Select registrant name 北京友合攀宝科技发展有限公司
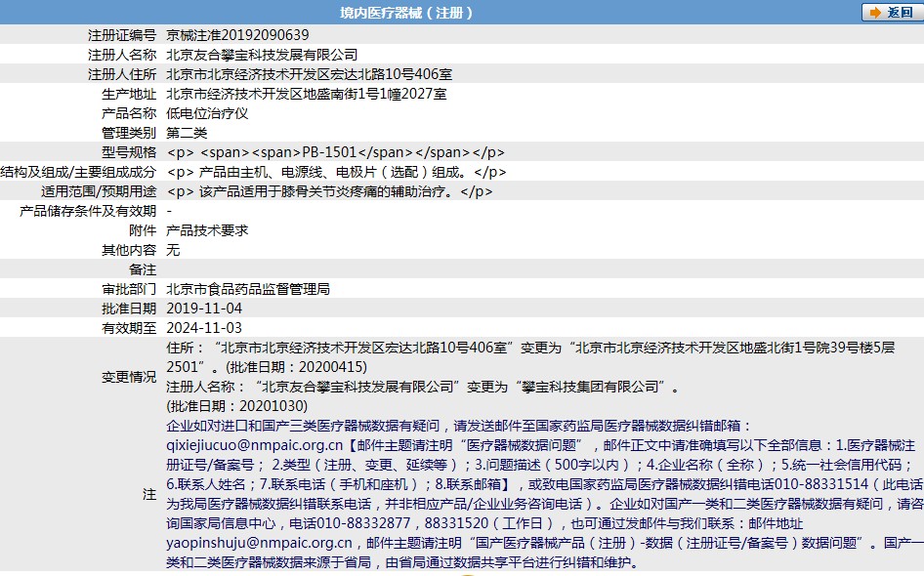This screenshot has width=924, height=576. [262, 55]
